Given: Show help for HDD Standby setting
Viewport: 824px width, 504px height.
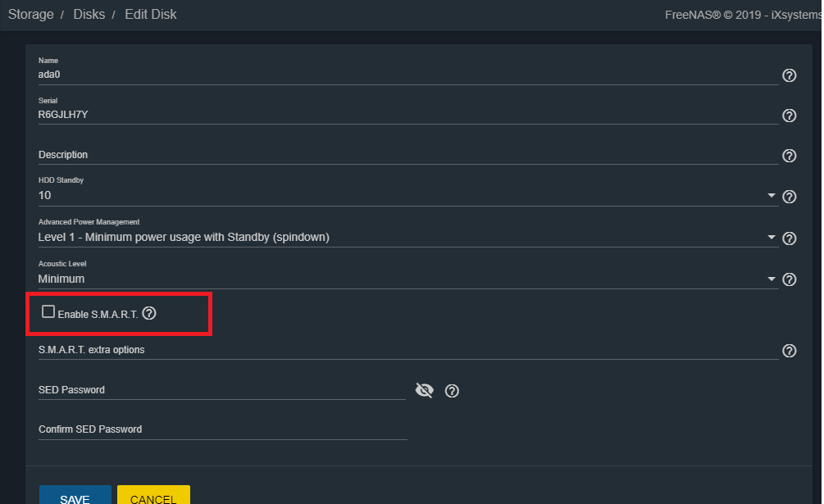Looking at the screenshot, I should 789,197.
